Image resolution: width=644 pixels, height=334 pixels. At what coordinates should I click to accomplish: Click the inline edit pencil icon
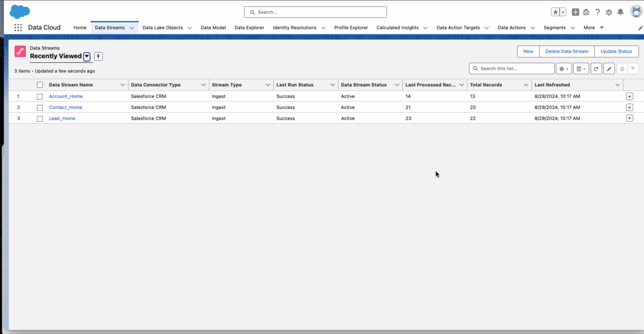(x=609, y=69)
